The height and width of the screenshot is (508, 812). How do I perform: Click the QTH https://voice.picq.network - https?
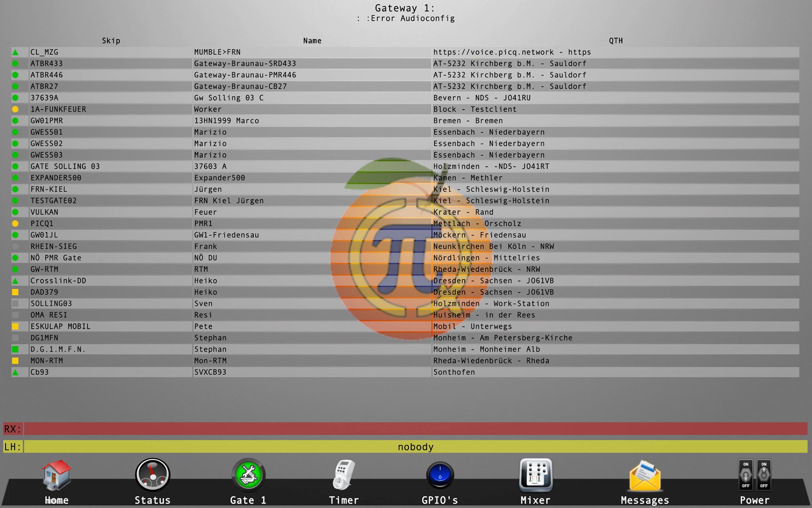[x=512, y=52]
